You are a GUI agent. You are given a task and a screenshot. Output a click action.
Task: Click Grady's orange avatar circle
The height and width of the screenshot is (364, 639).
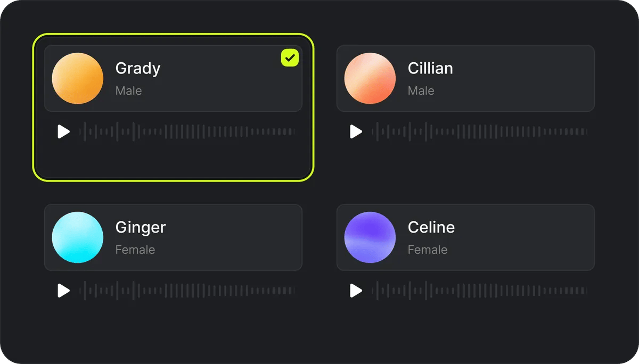[77, 78]
